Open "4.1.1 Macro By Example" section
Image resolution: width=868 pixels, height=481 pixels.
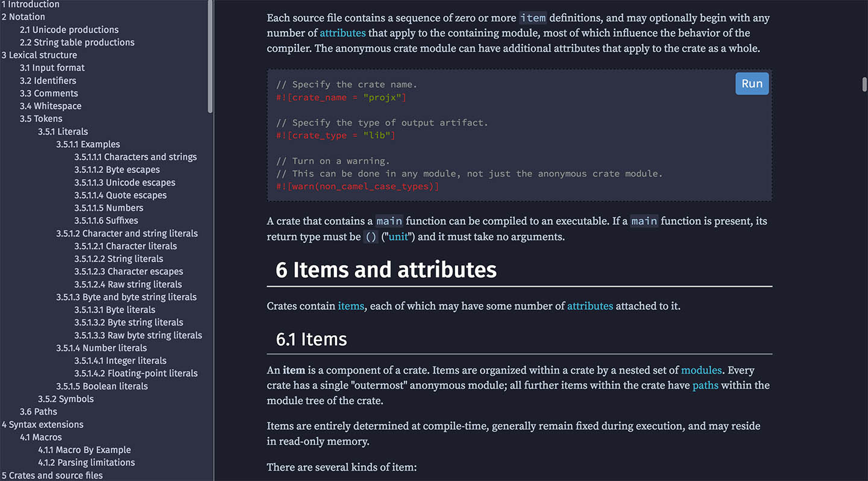tap(84, 449)
